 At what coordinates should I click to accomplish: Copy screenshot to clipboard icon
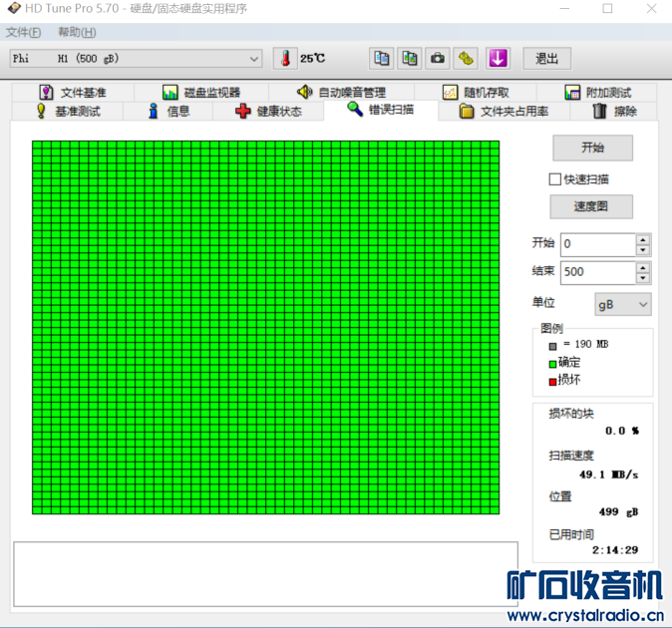410,58
